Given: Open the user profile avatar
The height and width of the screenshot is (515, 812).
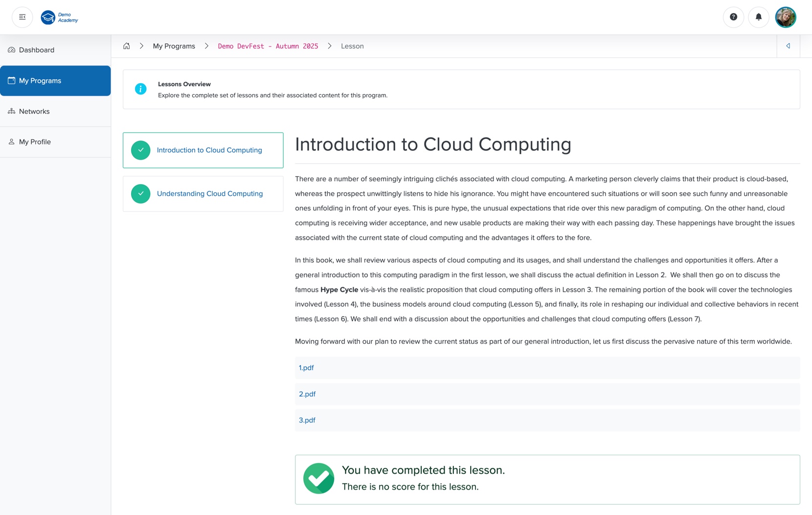Looking at the screenshot, I should (x=785, y=17).
